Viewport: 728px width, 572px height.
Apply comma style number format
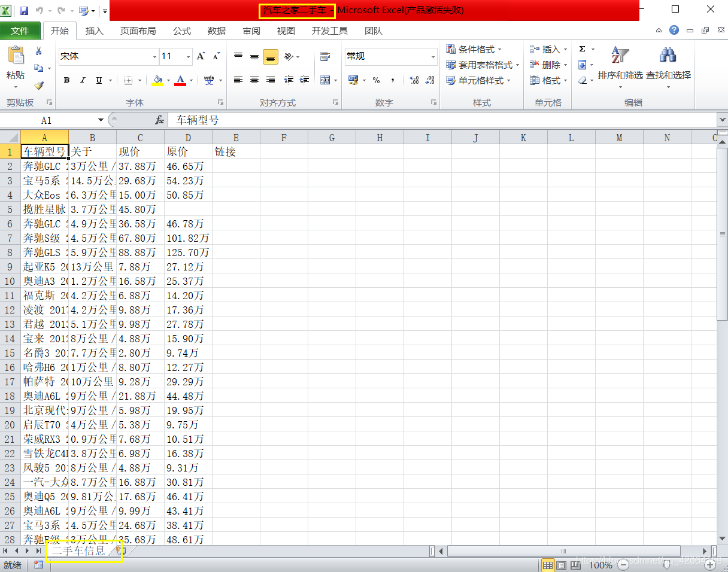point(393,80)
